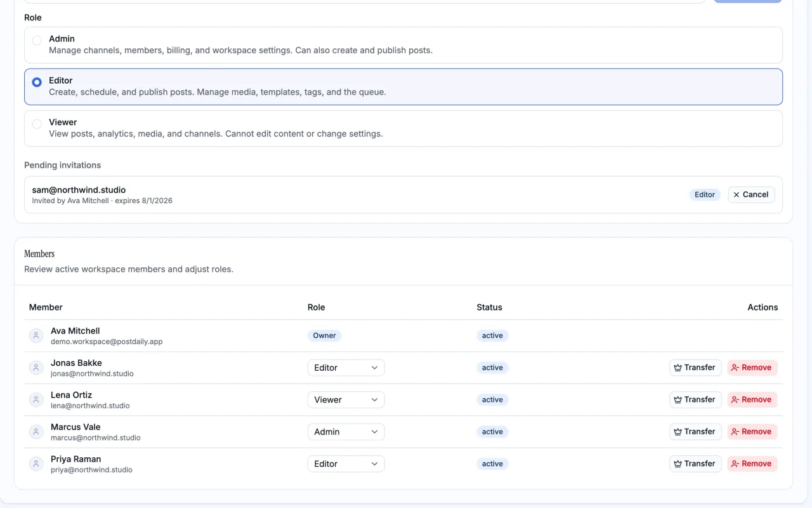Click the email marcus@northwind.studio

tap(96, 438)
